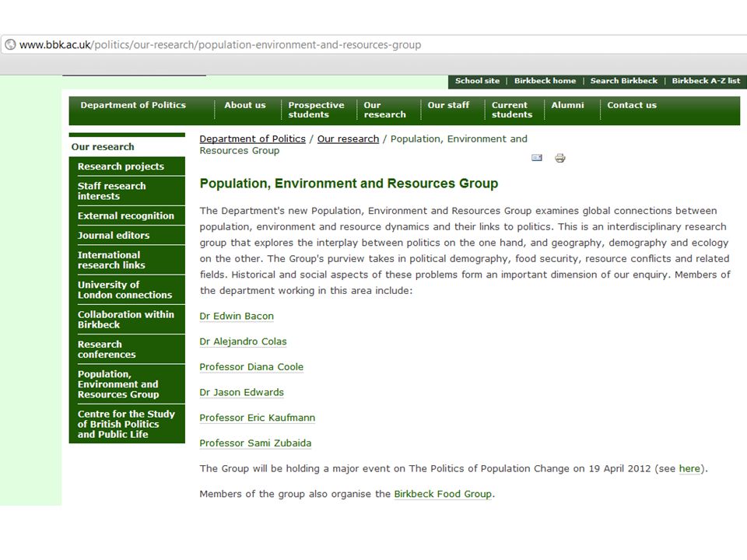Go to Birkbeck home
The height and width of the screenshot is (560, 747).
click(x=545, y=81)
